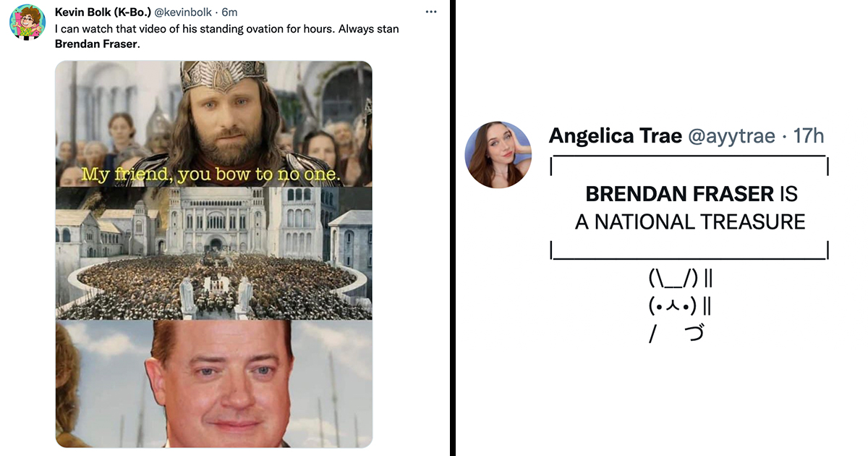Click Angelica Trae's profile picture
Image resolution: width=868 pixels, height=456 pixels.
tap(499, 155)
